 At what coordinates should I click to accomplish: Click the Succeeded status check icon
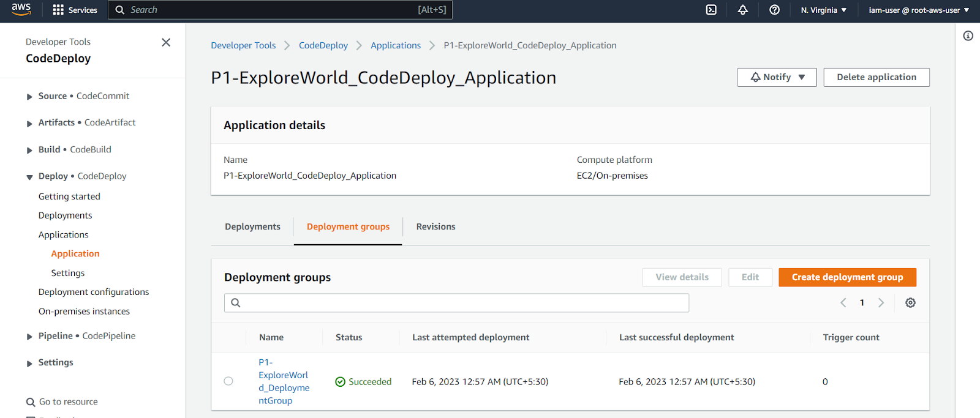tap(341, 382)
